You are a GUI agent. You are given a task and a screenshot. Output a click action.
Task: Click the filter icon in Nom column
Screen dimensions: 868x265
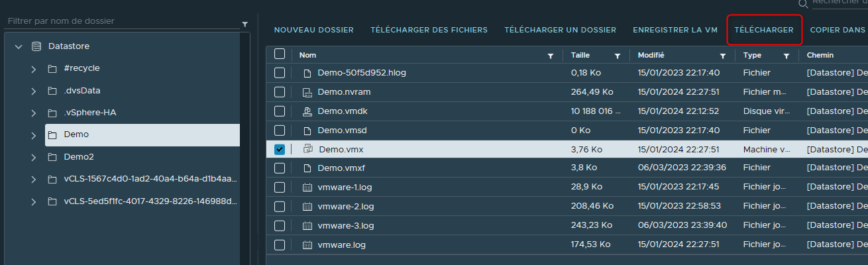(550, 56)
